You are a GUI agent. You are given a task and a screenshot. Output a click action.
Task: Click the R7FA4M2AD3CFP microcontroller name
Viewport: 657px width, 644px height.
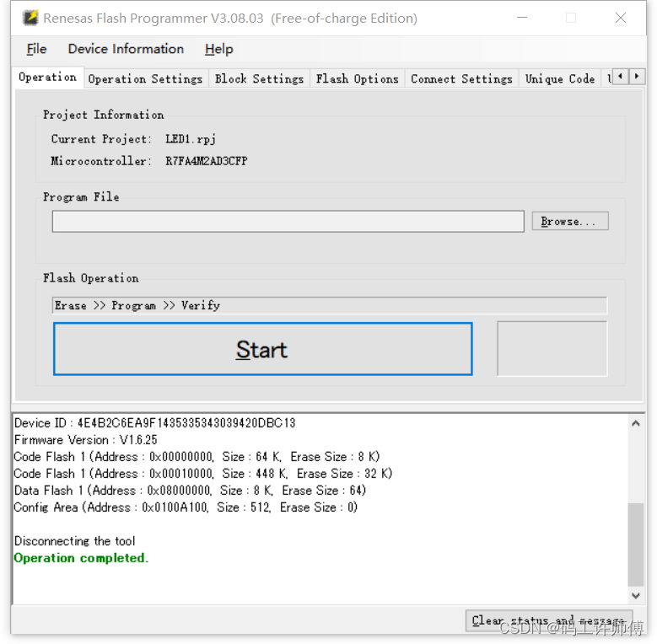(207, 161)
